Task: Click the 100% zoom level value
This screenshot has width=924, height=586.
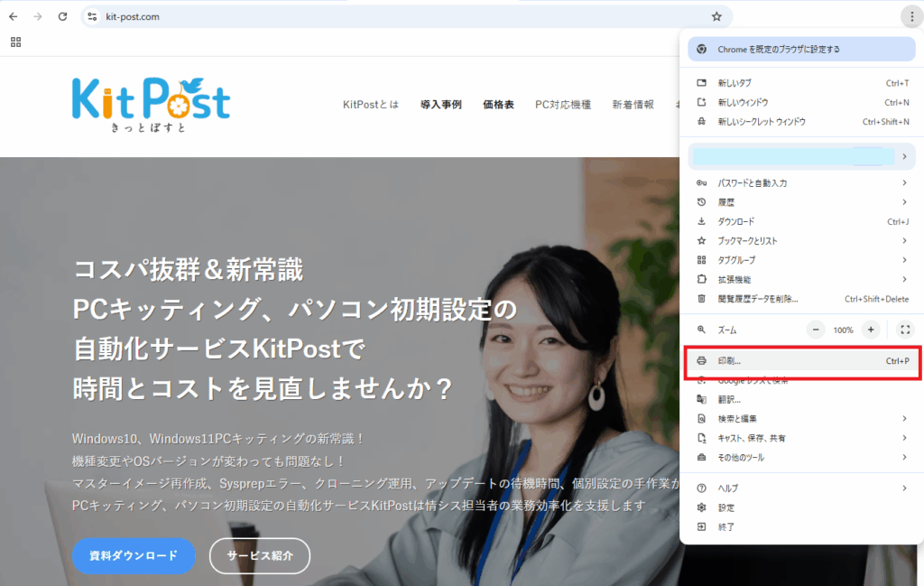Action: pyautogui.click(x=843, y=330)
